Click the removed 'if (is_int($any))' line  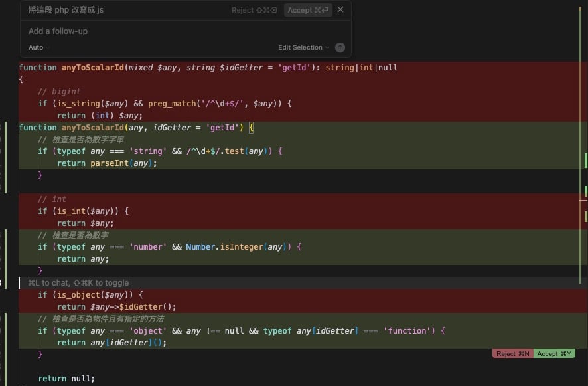tap(83, 211)
